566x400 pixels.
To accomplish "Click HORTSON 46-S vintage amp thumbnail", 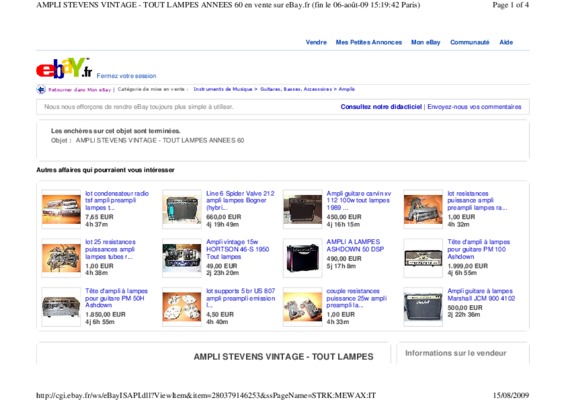I will coord(182,258).
